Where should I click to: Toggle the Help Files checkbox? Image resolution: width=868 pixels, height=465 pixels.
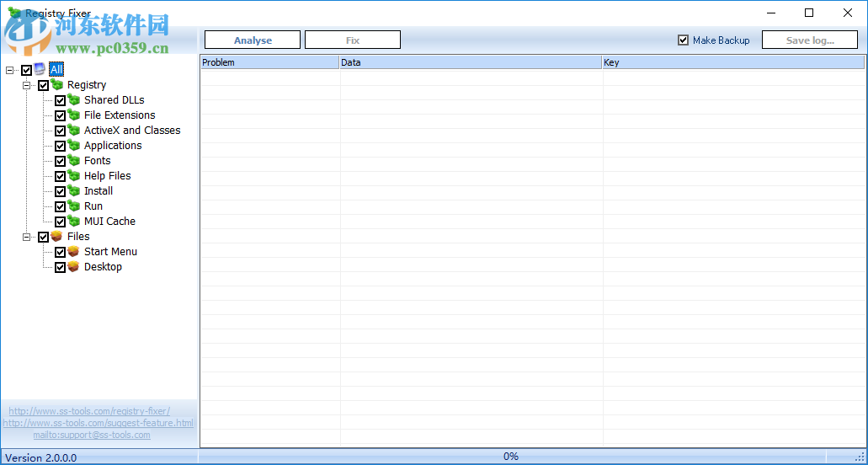(61, 177)
